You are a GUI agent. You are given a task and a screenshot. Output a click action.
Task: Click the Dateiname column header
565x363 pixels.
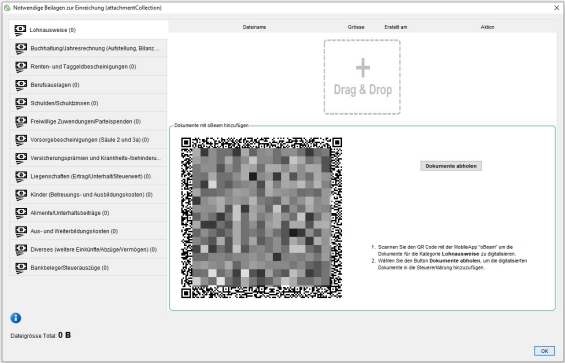(254, 27)
